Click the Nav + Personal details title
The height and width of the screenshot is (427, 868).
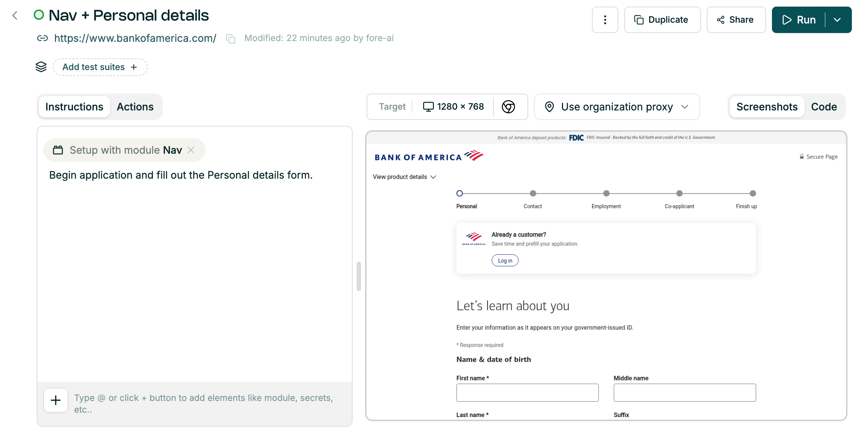(129, 15)
